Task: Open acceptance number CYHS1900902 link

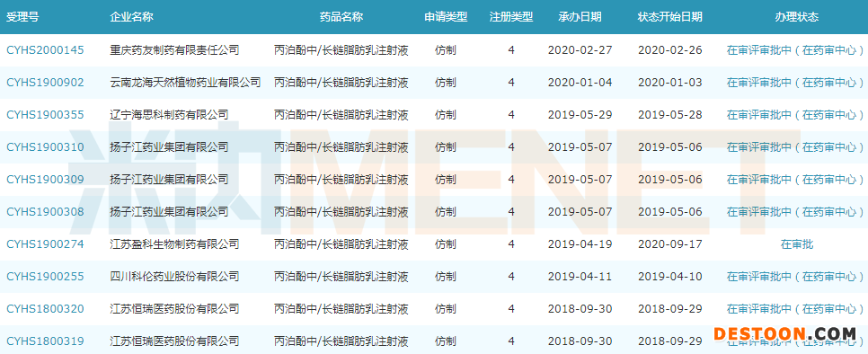Action: pos(46,83)
